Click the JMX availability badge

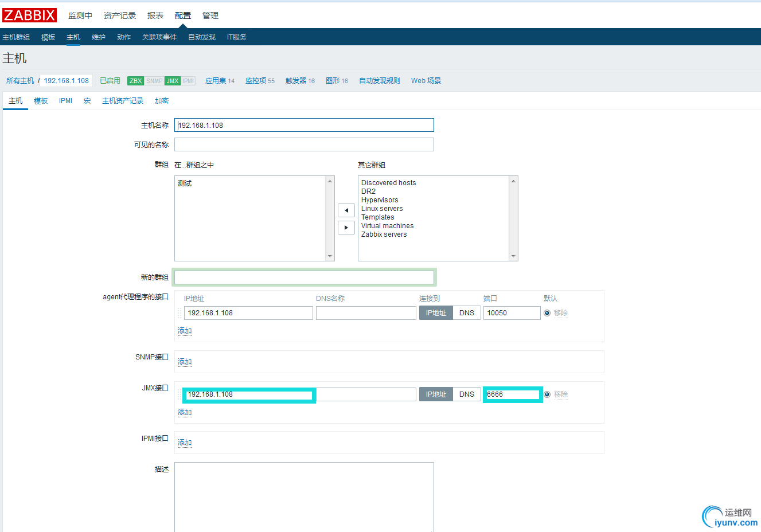(173, 81)
